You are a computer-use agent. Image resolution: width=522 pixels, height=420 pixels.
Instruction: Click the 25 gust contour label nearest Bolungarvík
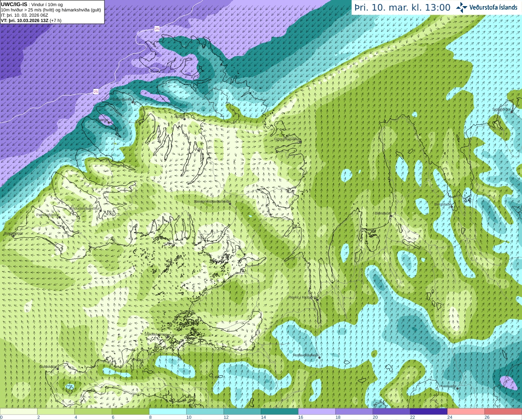point(96,92)
